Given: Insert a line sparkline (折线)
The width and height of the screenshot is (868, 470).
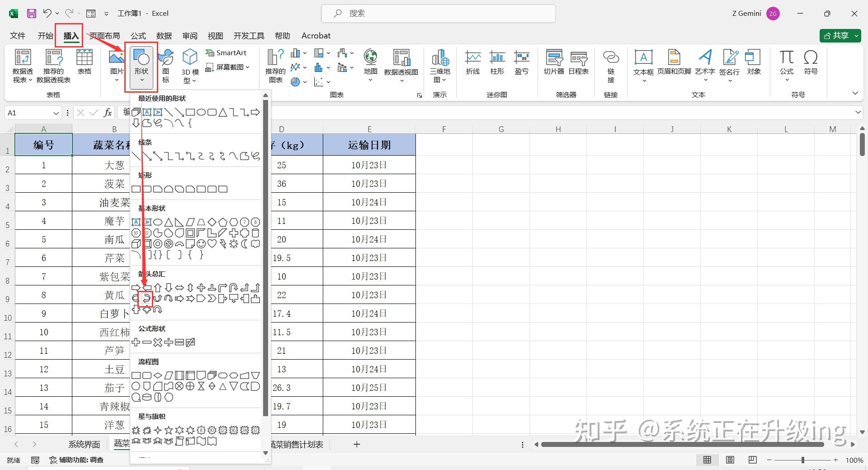Looking at the screenshot, I should [x=473, y=62].
